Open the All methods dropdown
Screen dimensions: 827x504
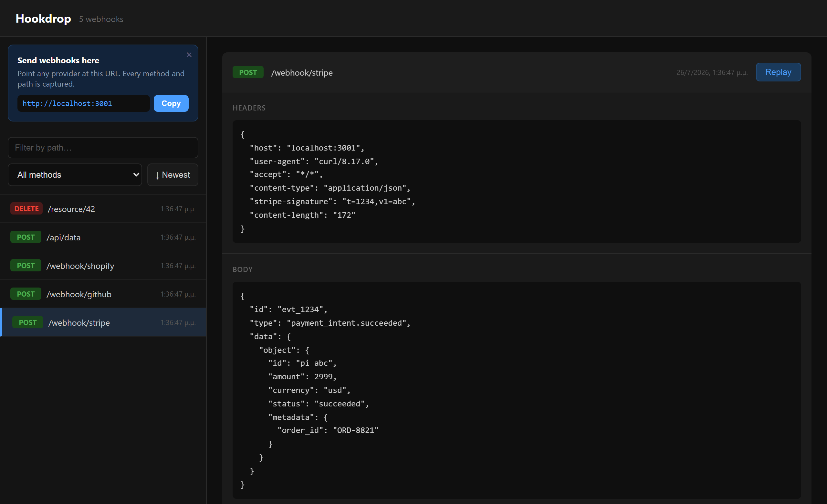coord(75,175)
